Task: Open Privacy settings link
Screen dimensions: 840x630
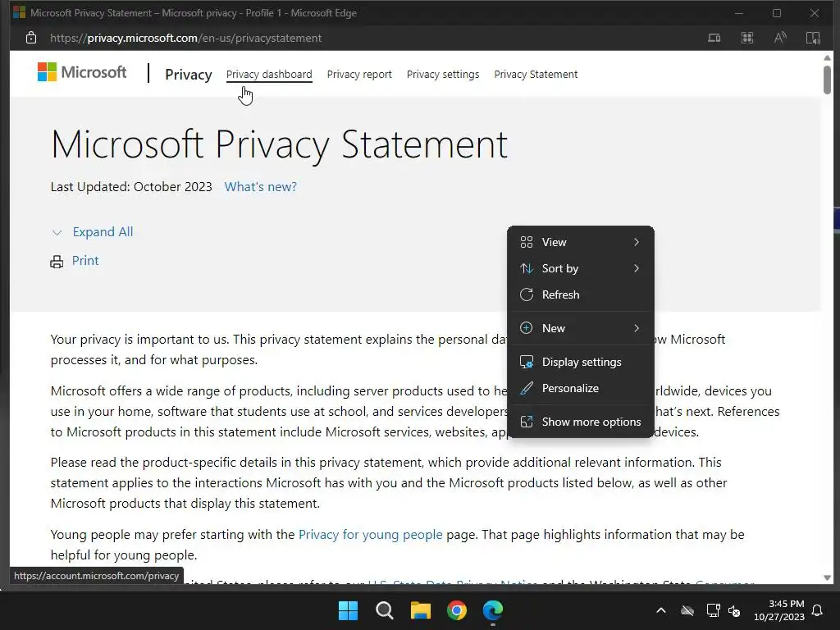Action: coord(443,75)
